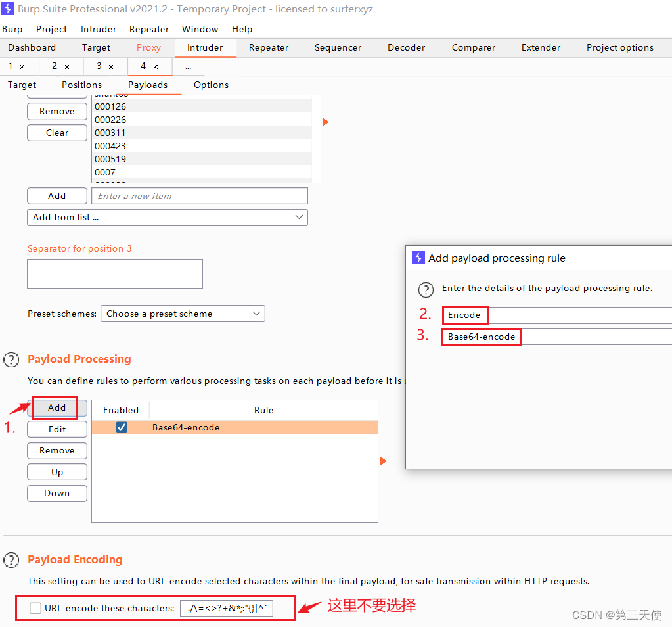This screenshot has height=627, width=672.
Task: Select payload item 000519
Action: [x=202, y=159]
